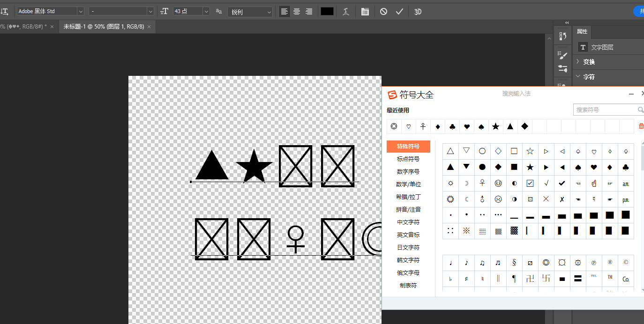
Task: Commit text edits with the checkmark icon
Action: [399, 12]
